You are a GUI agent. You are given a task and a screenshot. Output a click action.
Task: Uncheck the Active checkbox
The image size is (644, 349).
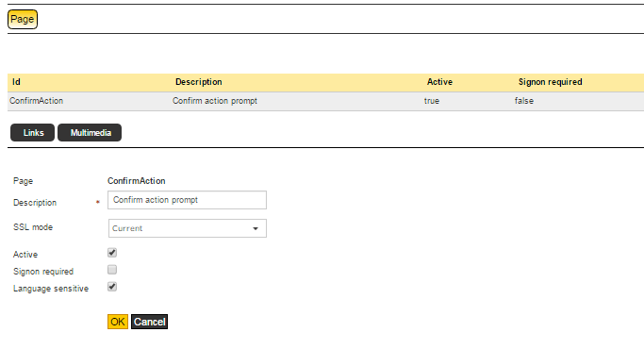coord(112,253)
